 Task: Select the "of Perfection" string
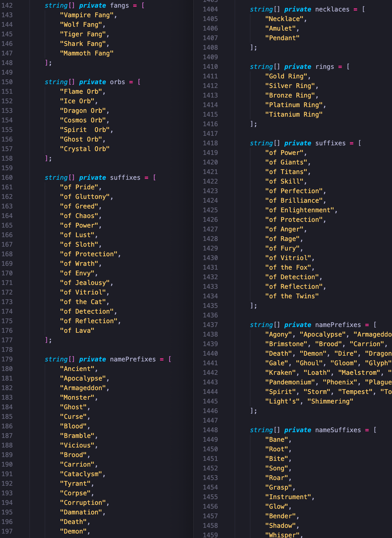coord(294,191)
